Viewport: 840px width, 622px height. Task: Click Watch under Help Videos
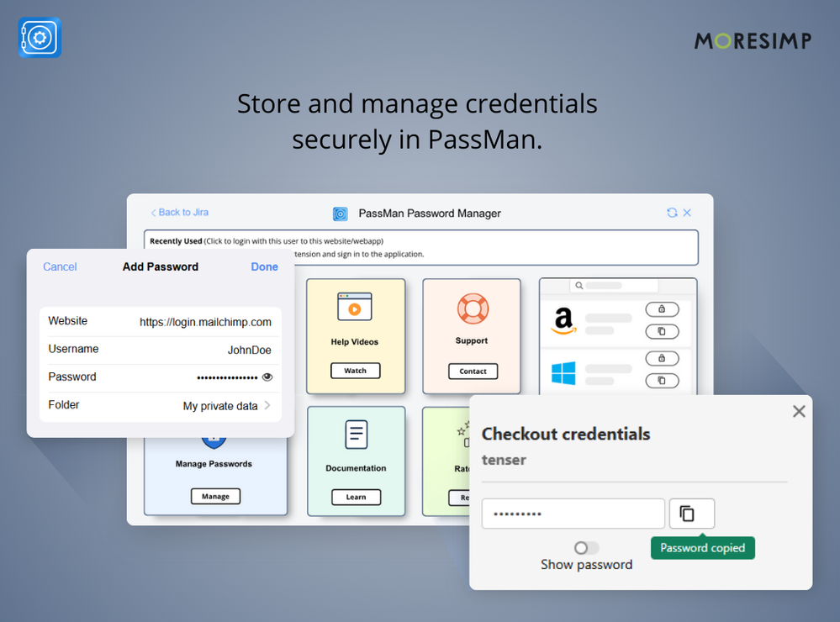[x=355, y=370]
